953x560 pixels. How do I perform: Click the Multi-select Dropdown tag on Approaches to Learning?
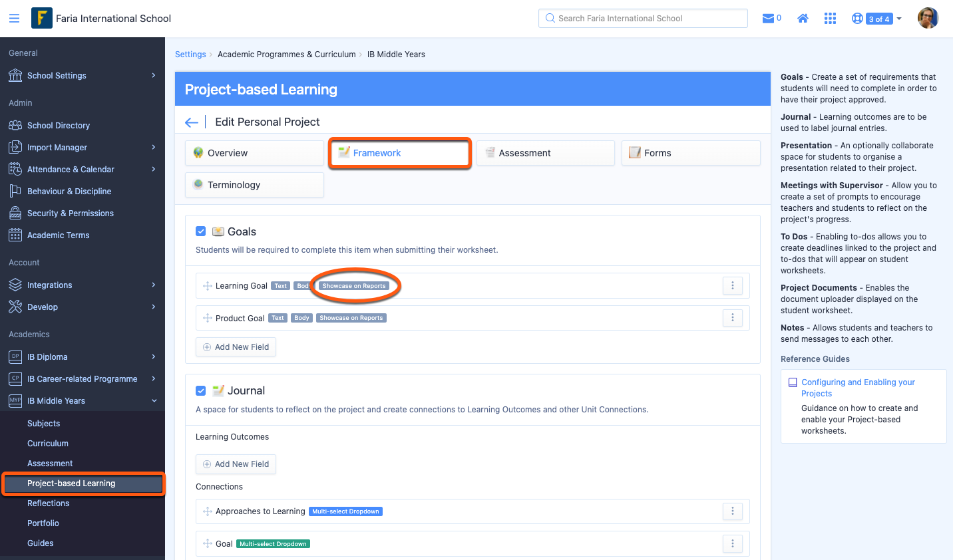tap(345, 511)
